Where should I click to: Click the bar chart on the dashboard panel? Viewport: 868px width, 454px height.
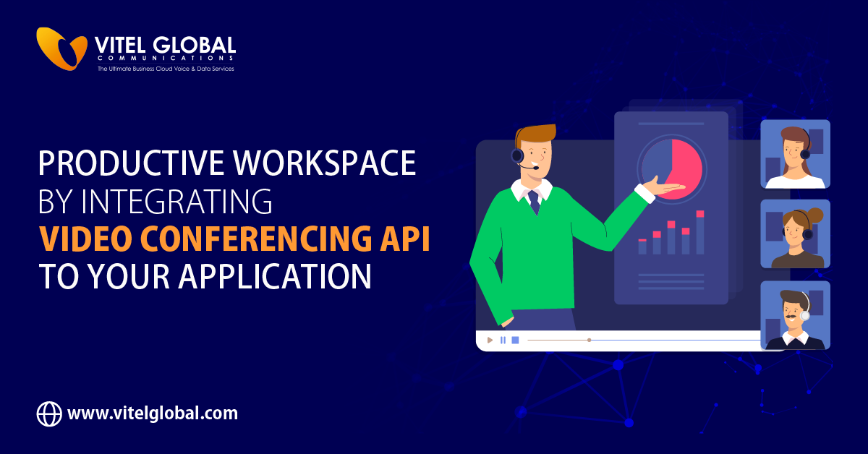pos(671,234)
